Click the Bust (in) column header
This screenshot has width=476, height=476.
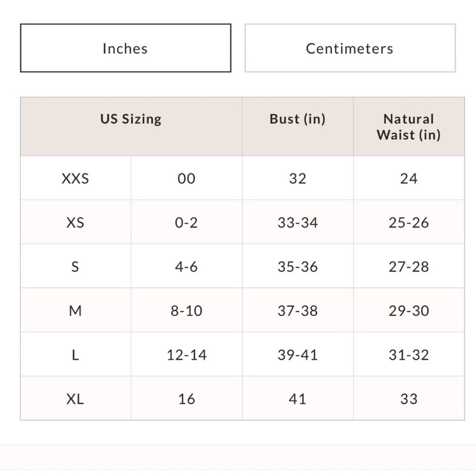(298, 126)
